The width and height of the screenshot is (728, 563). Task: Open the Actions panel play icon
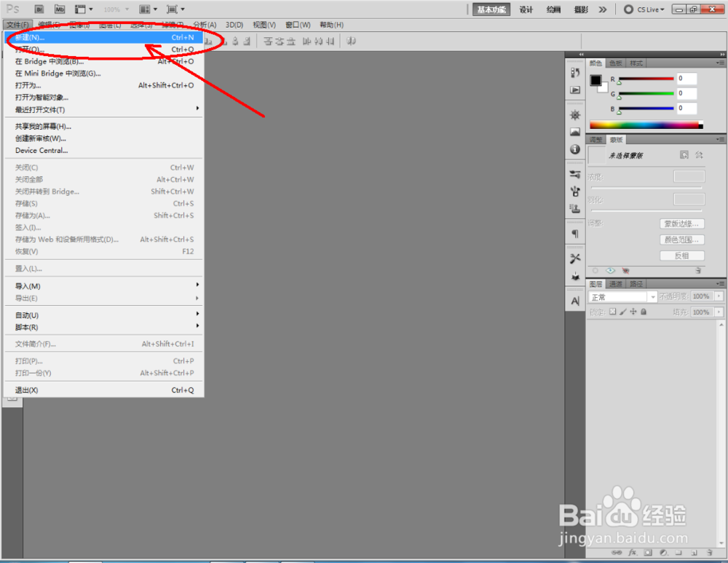tap(575, 90)
